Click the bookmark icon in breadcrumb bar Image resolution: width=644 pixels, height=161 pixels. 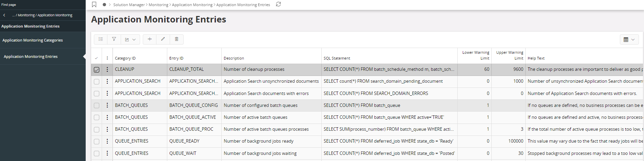94,4
